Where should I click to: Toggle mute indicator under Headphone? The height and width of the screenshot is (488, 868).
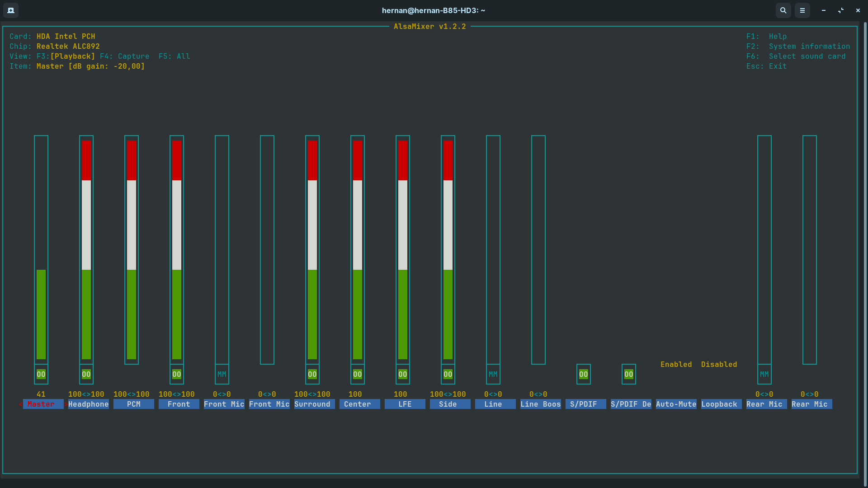pyautogui.click(x=86, y=374)
